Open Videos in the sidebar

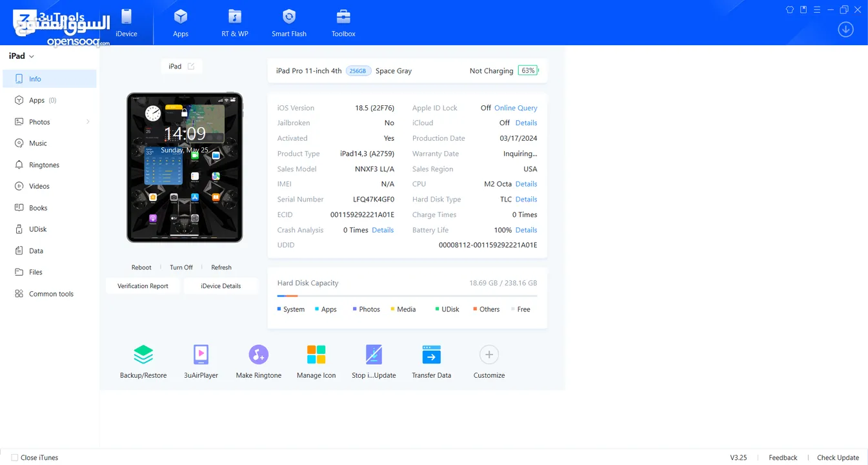pyautogui.click(x=50, y=186)
